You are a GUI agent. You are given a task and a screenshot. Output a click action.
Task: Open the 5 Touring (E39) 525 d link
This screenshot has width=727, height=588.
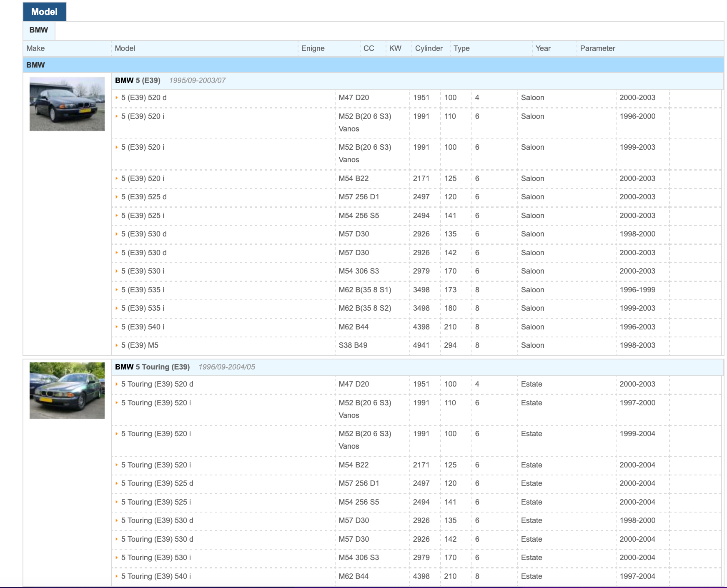click(157, 483)
